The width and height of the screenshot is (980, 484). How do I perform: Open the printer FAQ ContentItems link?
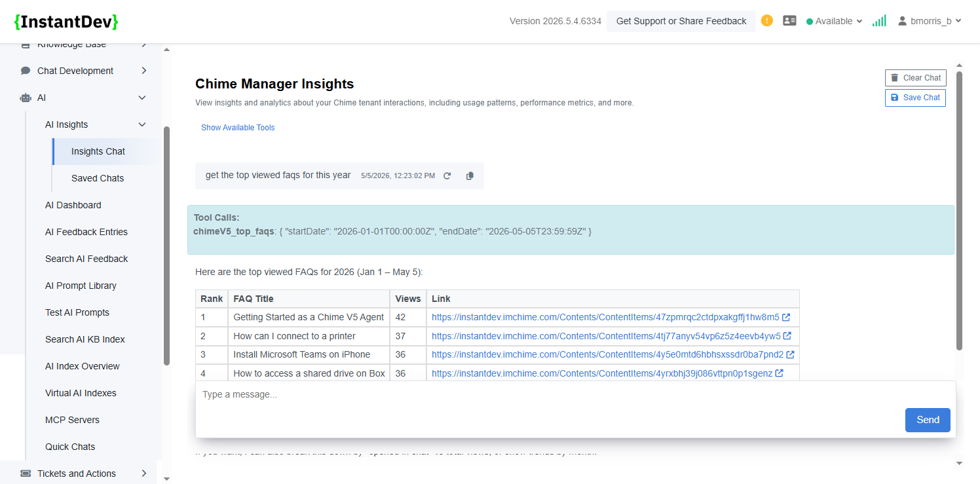pyautogui.click(x=606, y=336)
